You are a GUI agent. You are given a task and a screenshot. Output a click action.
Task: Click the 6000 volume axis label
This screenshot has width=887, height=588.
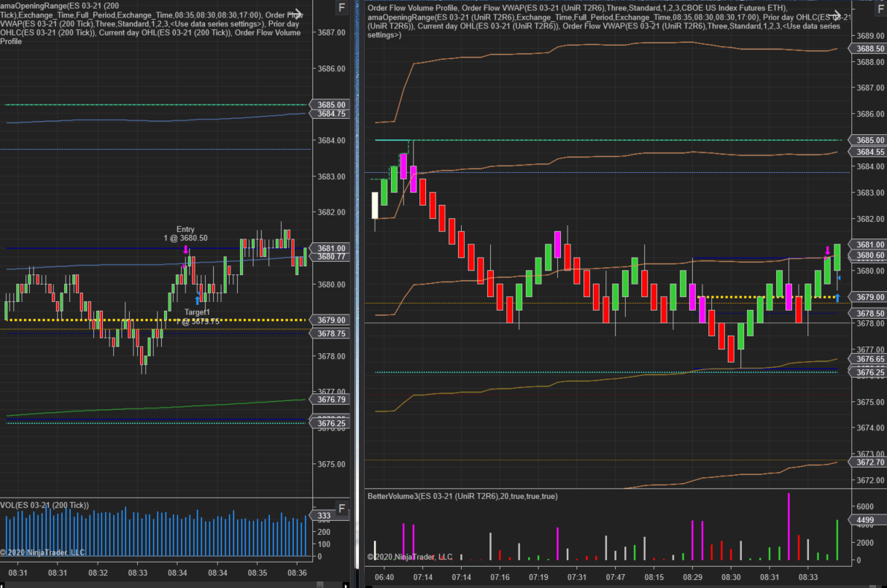pyautogui.click(x=864, y=506)
